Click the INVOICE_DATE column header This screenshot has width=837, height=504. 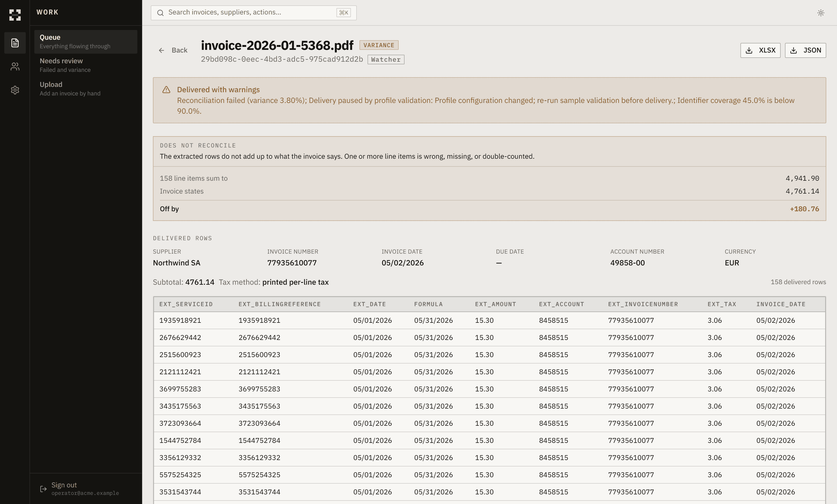(781, 304)
